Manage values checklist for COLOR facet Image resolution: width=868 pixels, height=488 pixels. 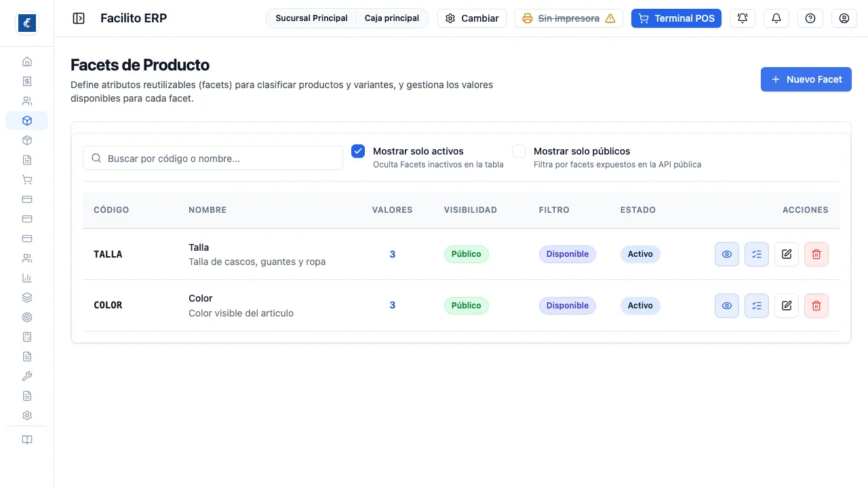[x=757, y=306]
